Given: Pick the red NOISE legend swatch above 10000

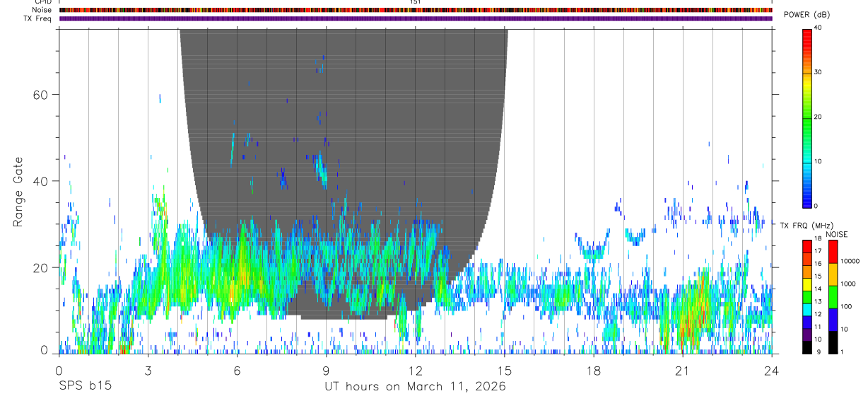Looking at the screenshot, I should click(832, 251).
